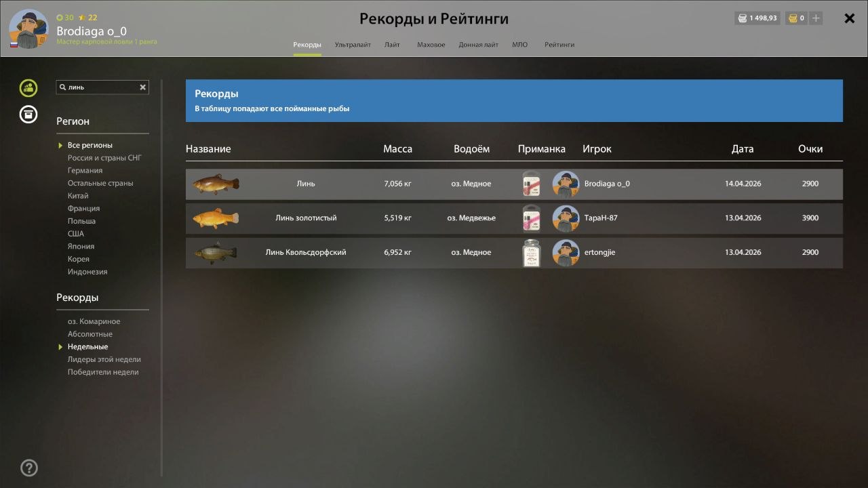Filter by Россия и страны СНГ region
The height and width of the screenshot is (488, 868).
point(104,158)
